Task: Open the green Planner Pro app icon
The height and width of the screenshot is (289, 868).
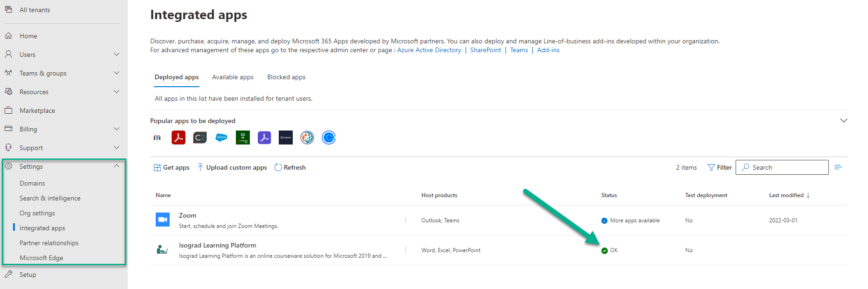Action: (243, 138)
